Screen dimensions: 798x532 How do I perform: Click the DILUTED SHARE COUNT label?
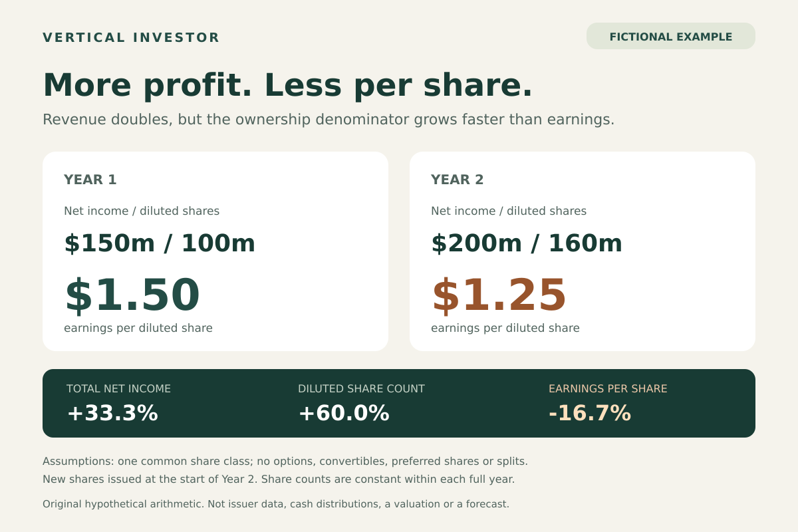(361, 389)
